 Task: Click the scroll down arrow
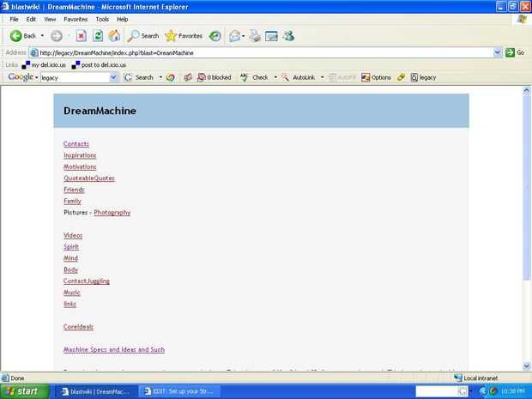click(527, 366)
